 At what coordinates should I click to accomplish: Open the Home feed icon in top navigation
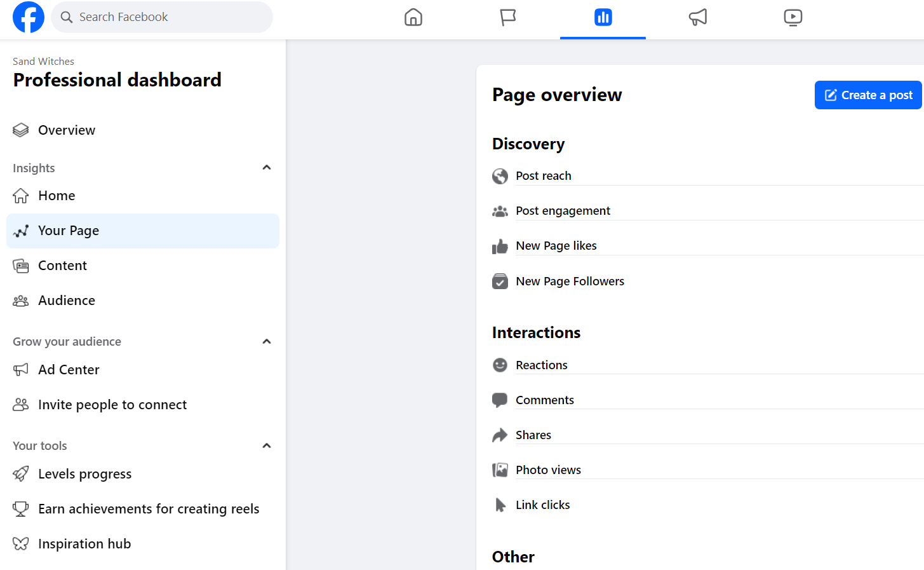(413, 17)
